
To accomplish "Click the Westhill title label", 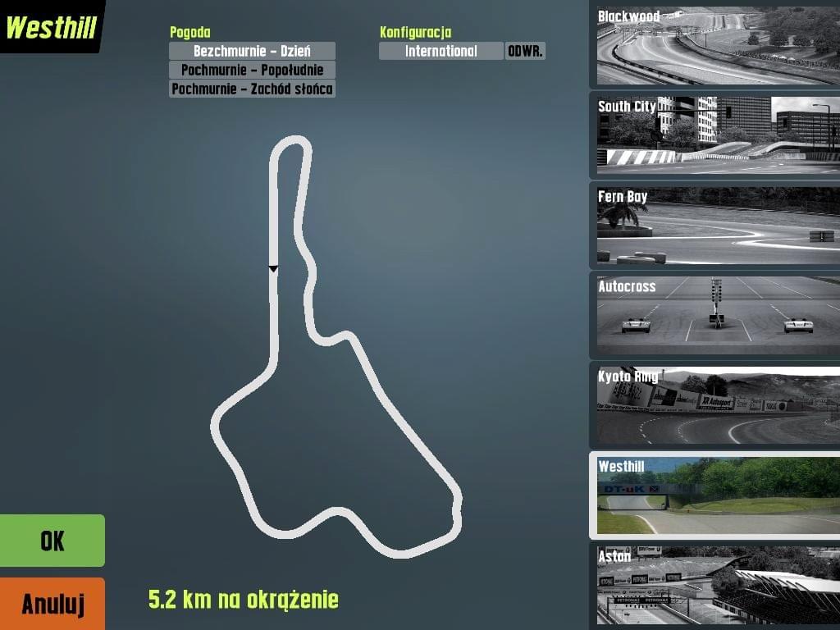I will coord(51,27).
